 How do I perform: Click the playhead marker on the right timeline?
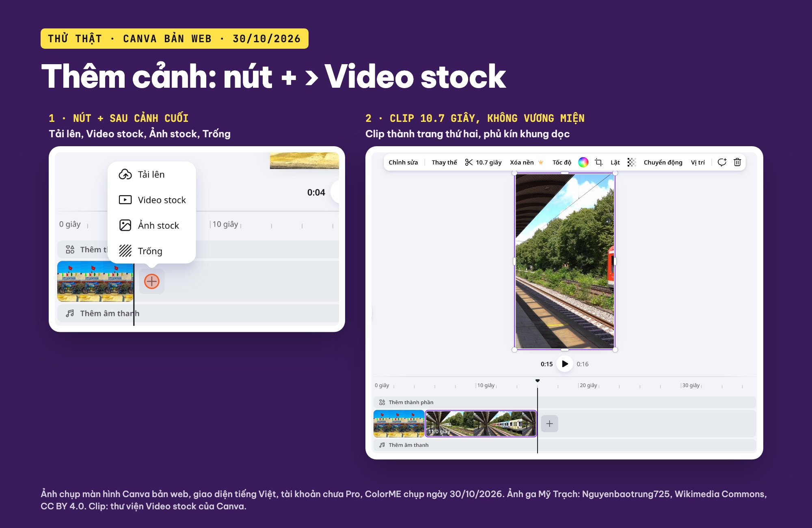tap(538, 381)
